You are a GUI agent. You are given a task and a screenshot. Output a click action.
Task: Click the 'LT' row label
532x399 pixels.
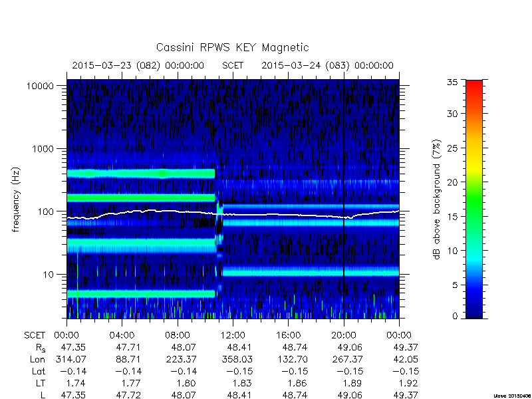40,384
